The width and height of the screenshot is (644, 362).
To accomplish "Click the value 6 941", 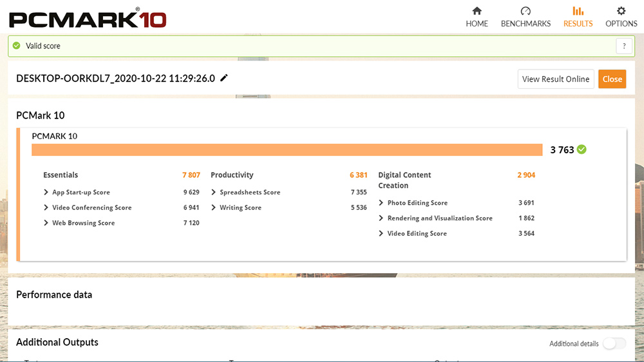I will tap(191, 207).
